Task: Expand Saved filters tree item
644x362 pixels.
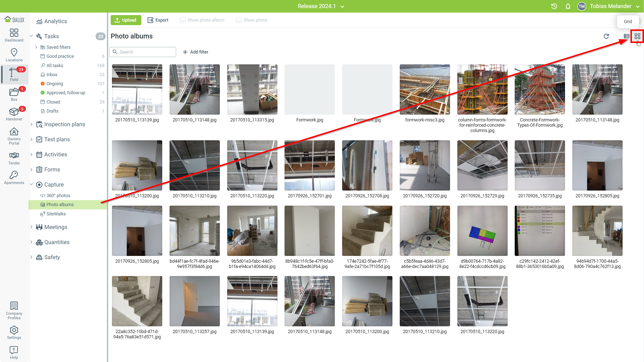Action: pos(36,47)
